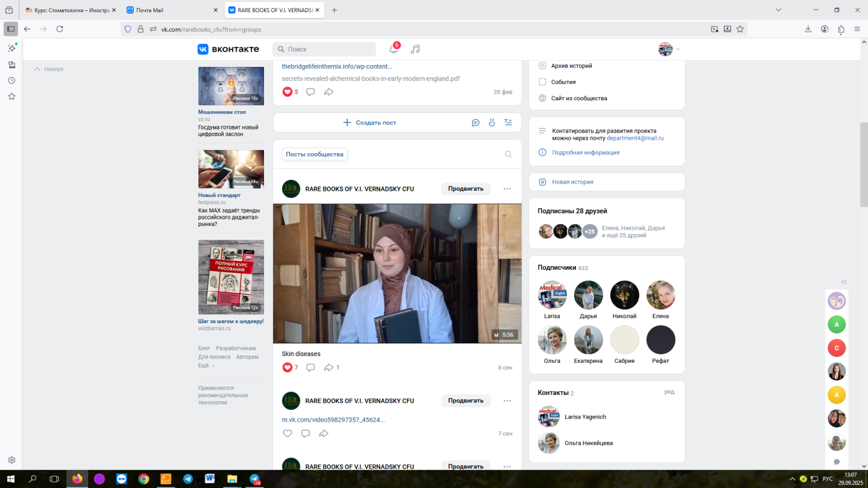Viewport: 868px width, 488px height.
Task: Like the post dated 7 сен
Action: 288,433
